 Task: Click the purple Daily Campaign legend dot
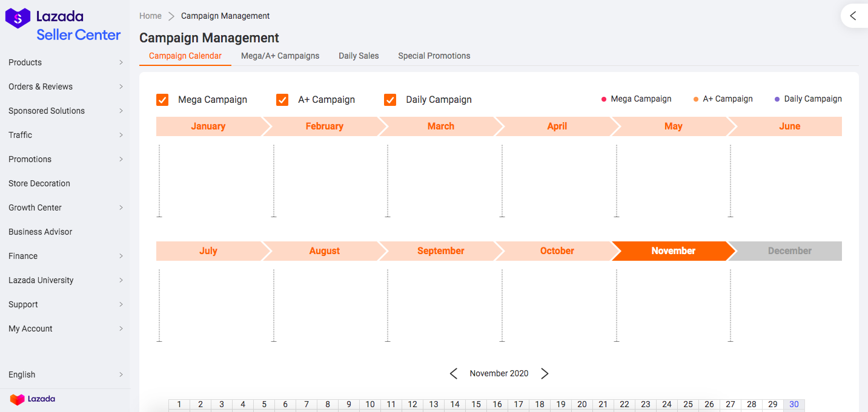pos(777,99)
